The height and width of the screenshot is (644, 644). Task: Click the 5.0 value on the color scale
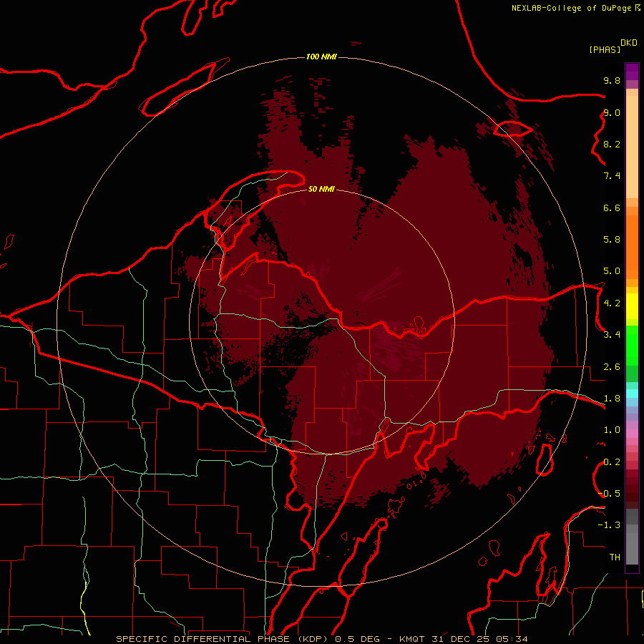612,271
